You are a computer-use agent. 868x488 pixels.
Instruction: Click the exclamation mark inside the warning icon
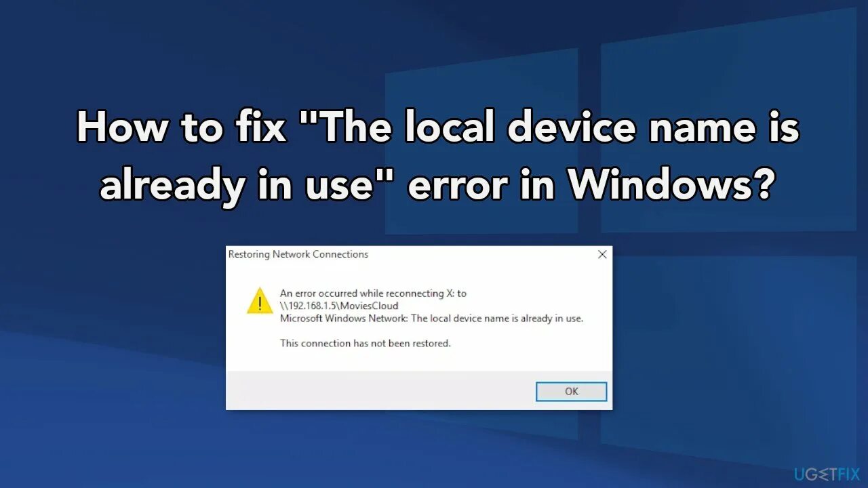tap(259, 303)
